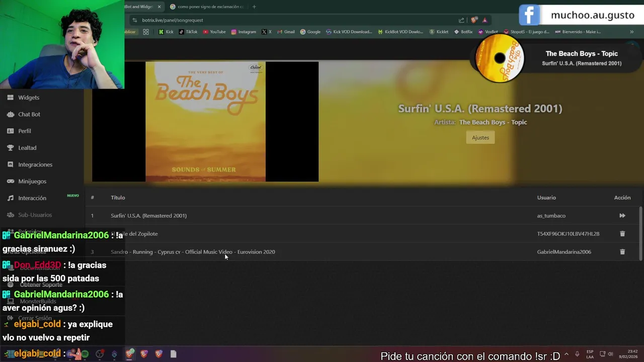Expand the hidden bookmarks overflow chevron
Screen dimensions: 644x362
coord(631,32)
